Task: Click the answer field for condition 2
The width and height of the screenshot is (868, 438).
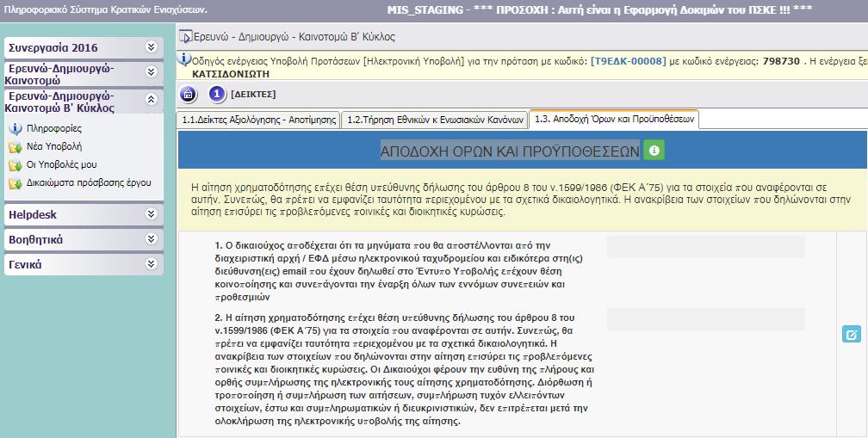Action: (706, 319)
